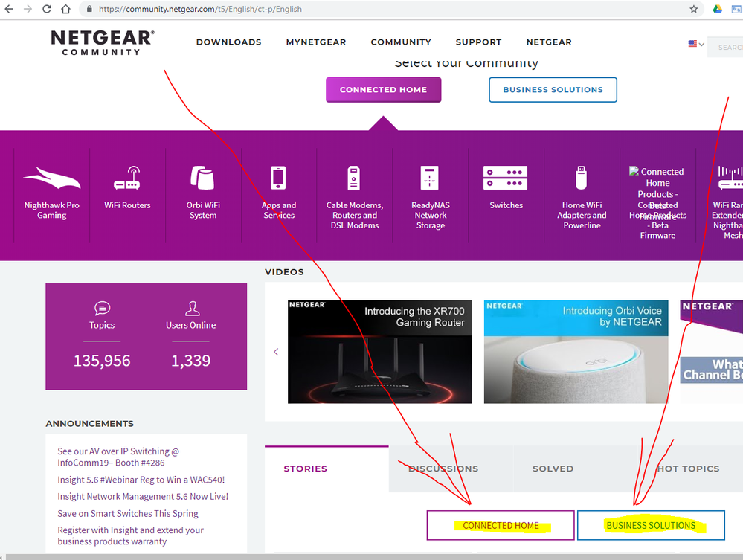Viewport: 743px width, 560px height.
Task: Reload the page with refresh icon
Action: (46, 9)
